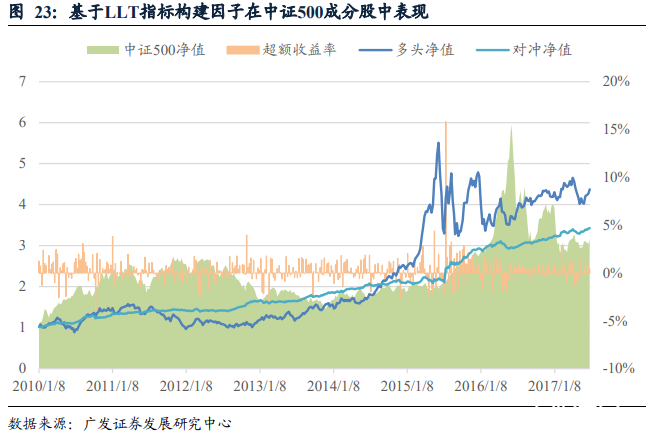This screenshot has height=434, width=647.
Task: Click the chart title 图 23
Action: (218, 12)
